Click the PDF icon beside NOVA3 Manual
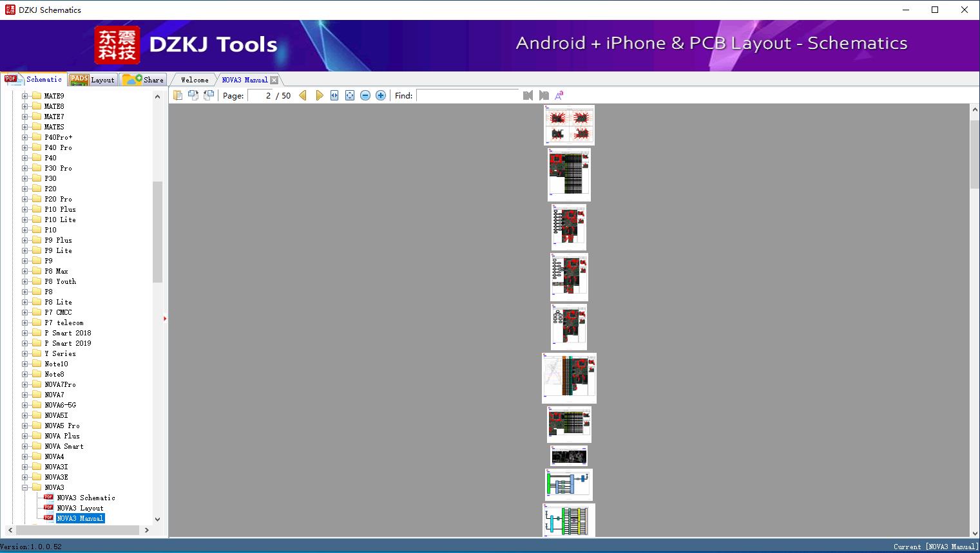 click(x=48, y=518)
